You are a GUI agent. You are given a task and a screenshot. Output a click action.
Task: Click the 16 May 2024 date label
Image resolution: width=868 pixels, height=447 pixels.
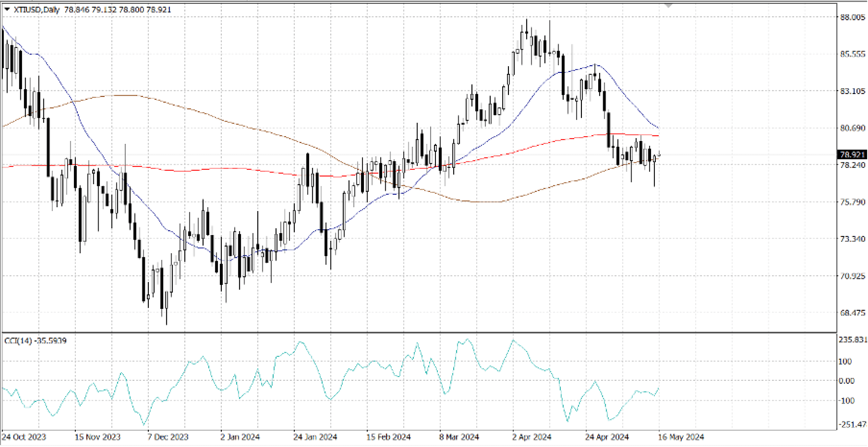[x=681, y=437]
